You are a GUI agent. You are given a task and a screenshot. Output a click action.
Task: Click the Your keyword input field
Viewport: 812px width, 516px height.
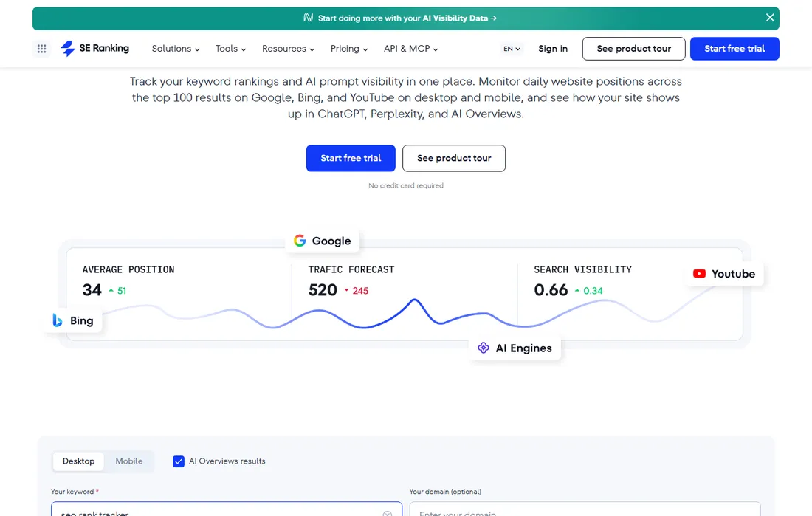(x=227, y=509)
